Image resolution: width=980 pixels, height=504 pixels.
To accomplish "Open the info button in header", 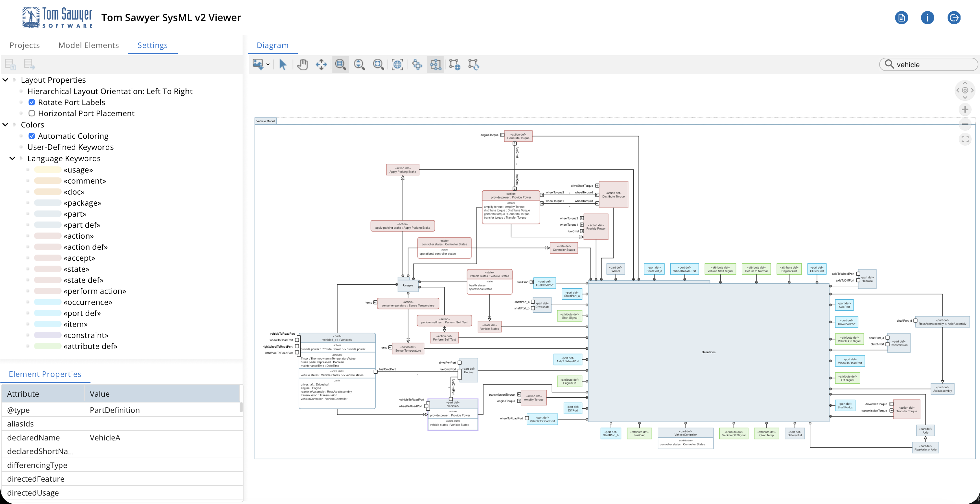I will click(927, 18).
